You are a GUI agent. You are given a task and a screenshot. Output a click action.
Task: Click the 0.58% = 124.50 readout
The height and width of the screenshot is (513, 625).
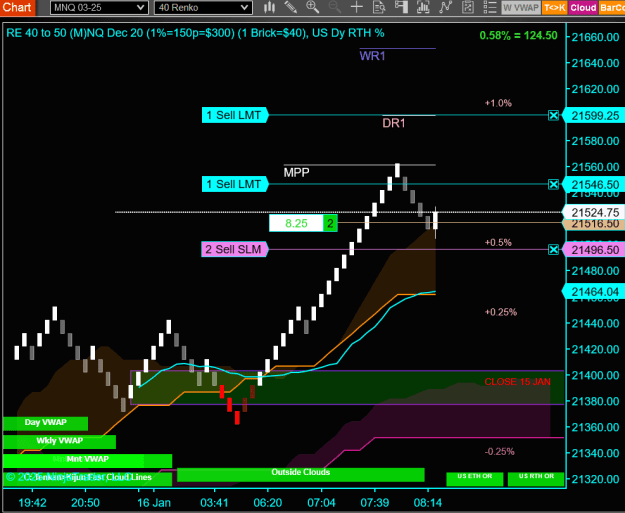519,35
